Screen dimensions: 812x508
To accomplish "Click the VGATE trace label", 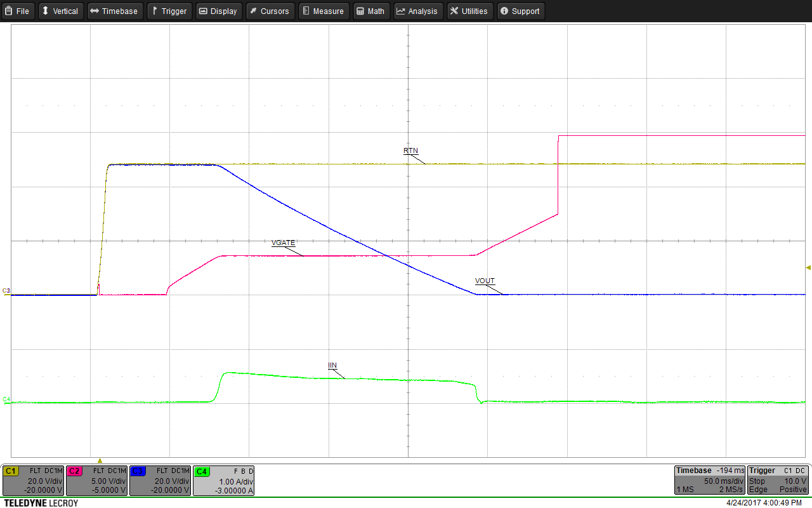I will coord(282,243).
